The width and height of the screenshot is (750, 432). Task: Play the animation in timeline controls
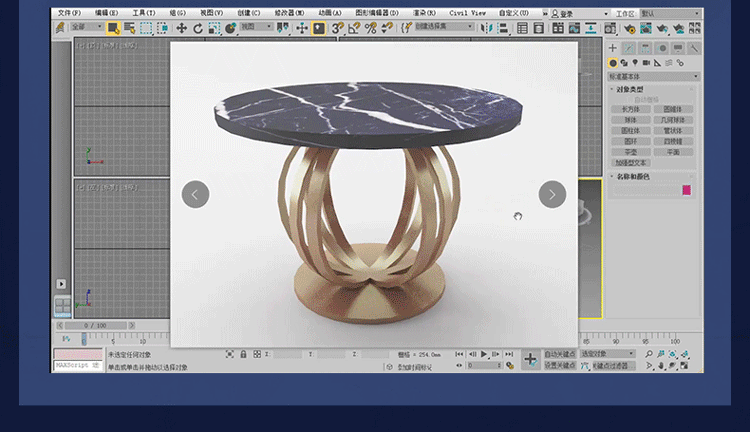(484, 354)
